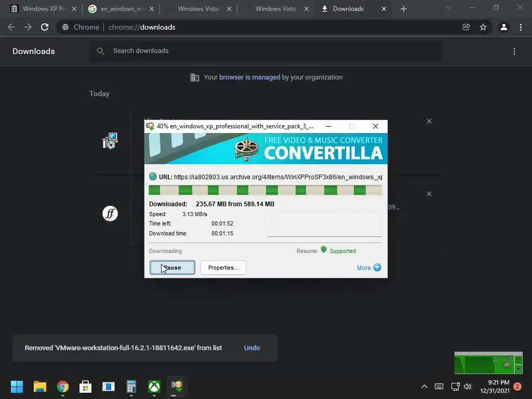Viewport: 532px width, 399px height.
Task: Switch to the en_windows Google search tab
Action: tap(122, 9)
